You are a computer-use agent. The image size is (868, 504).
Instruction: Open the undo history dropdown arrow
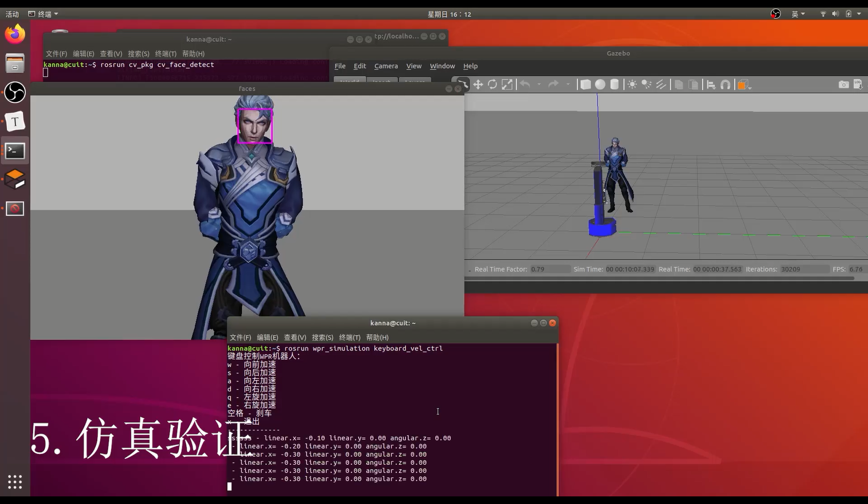coord(539,84)
